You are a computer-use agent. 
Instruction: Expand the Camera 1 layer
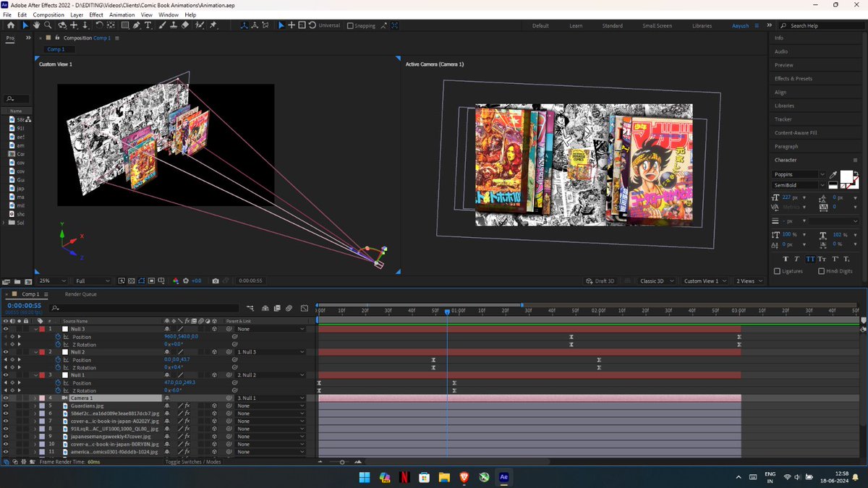pyautogui.click(x=35, y=398)
